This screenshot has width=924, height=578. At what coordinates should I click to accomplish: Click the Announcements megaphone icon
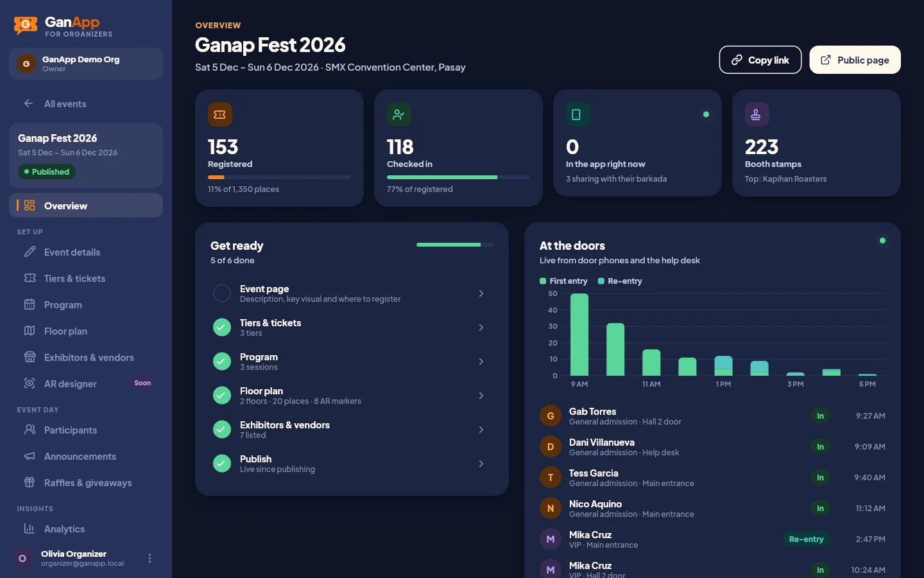tap(30, 456)
